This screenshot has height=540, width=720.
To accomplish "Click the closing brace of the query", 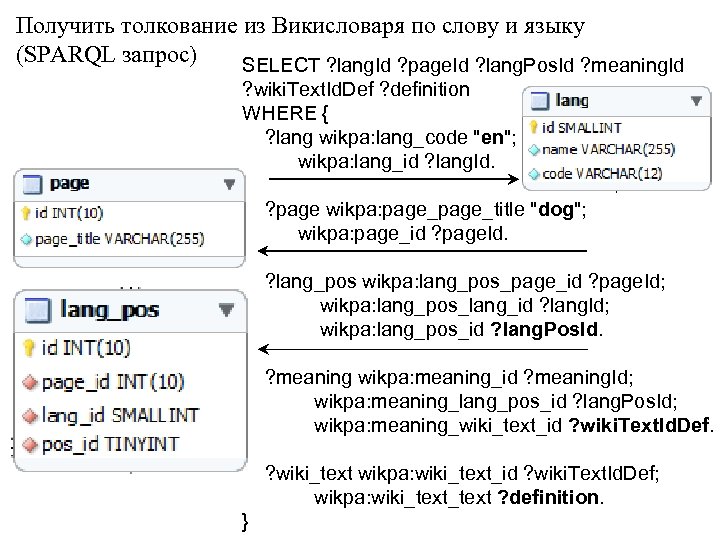I will (x=245, y=522).
